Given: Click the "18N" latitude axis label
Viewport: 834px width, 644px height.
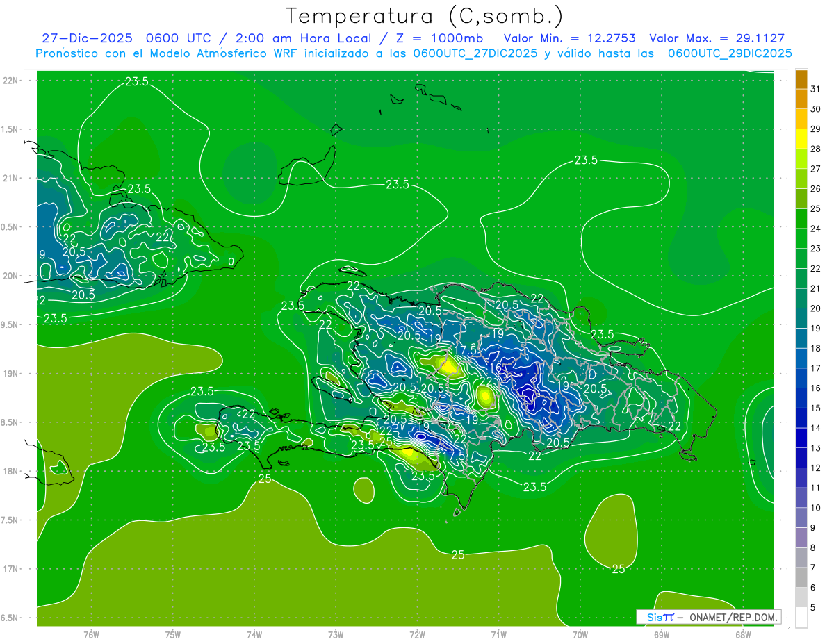Looking at the screenshot, I should 10,471.
